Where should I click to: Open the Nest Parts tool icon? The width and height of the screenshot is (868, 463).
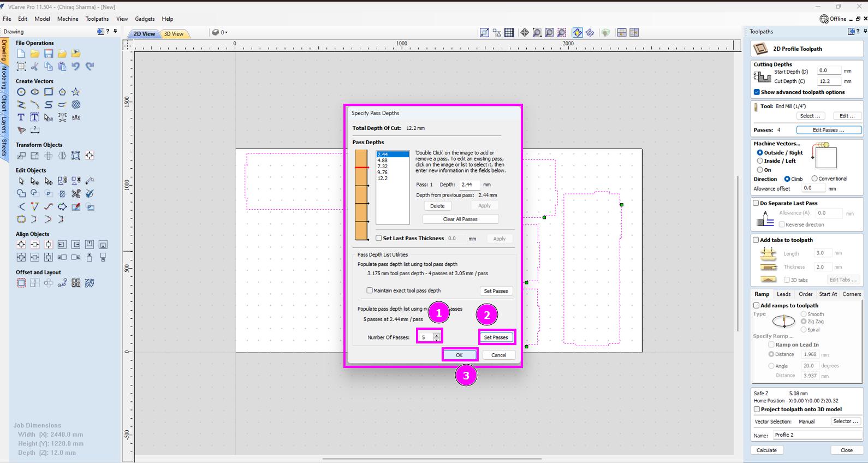pos(90,283)
